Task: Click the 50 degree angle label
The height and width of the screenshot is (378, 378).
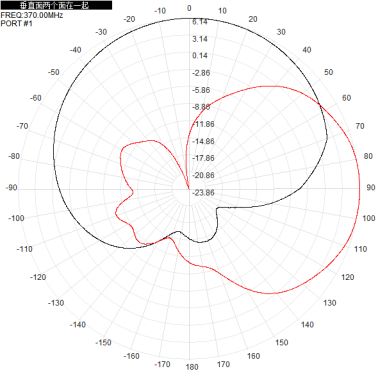Action: [329, 72]
